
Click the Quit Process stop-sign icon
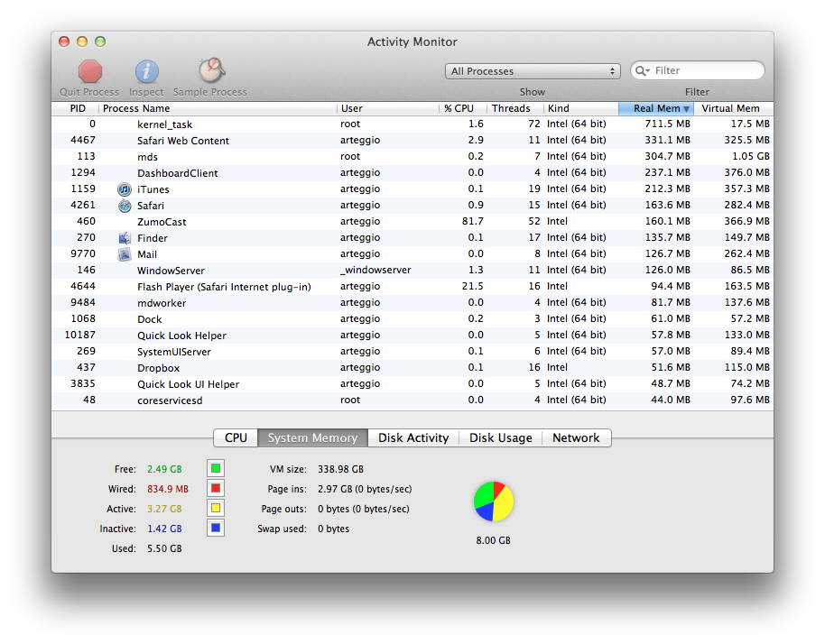[90, 71]
